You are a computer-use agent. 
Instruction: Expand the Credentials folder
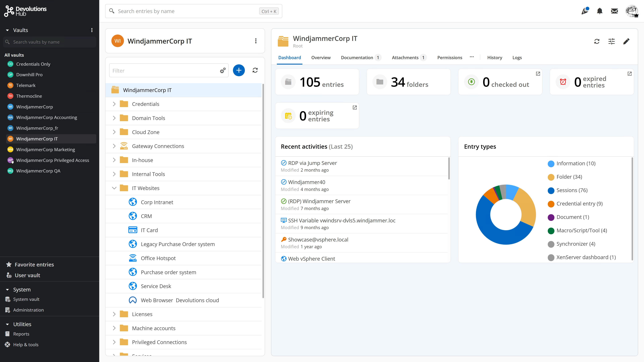point(114,104)
